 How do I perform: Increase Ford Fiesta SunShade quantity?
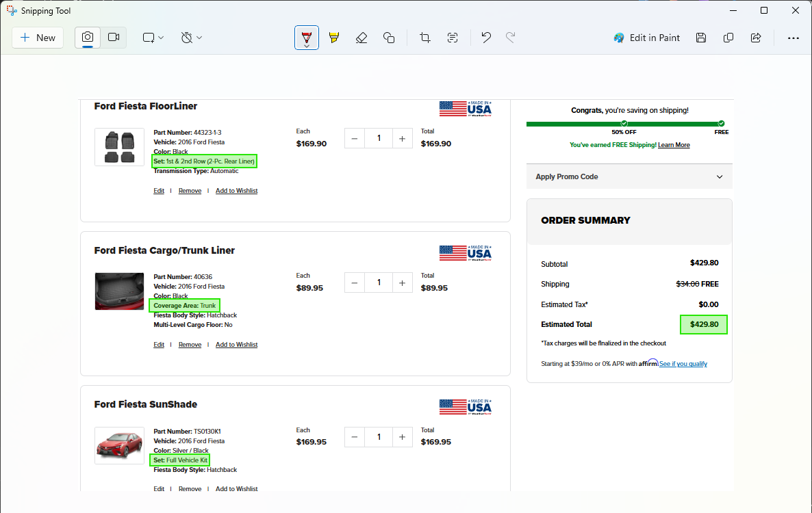click(x=403, y=437)
